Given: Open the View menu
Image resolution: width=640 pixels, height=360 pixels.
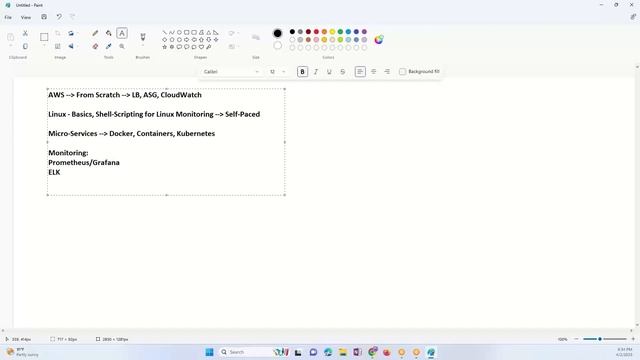Looking at the screenshot, I should coord(26,18).
